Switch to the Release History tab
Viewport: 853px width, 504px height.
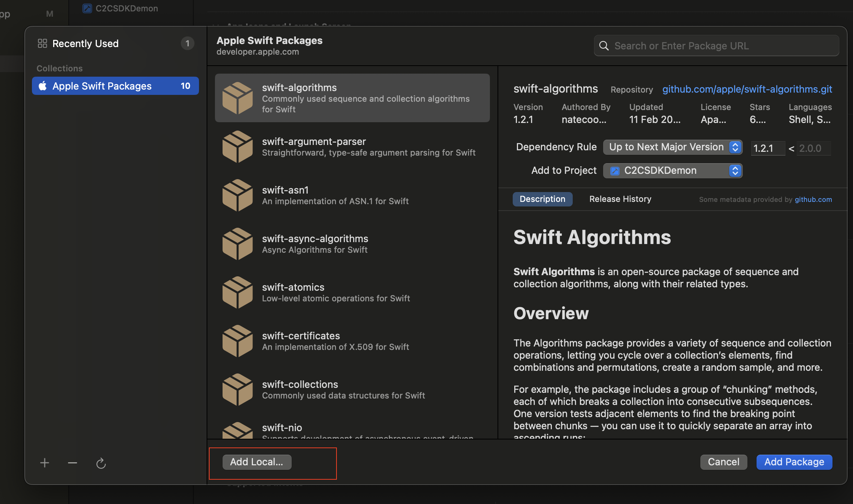[619, 199]
